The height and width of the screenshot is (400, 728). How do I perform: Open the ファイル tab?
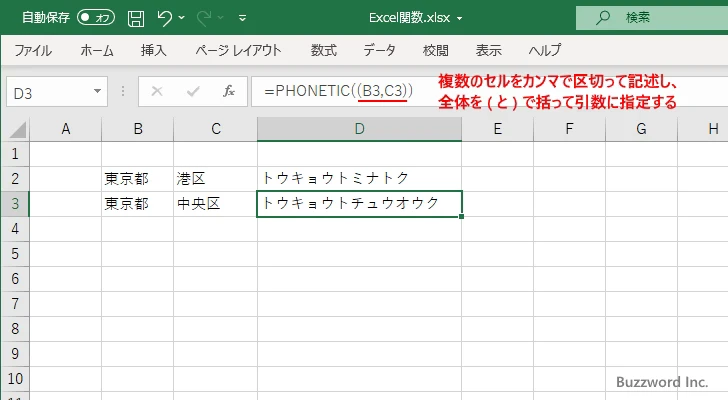coord(33,50)
